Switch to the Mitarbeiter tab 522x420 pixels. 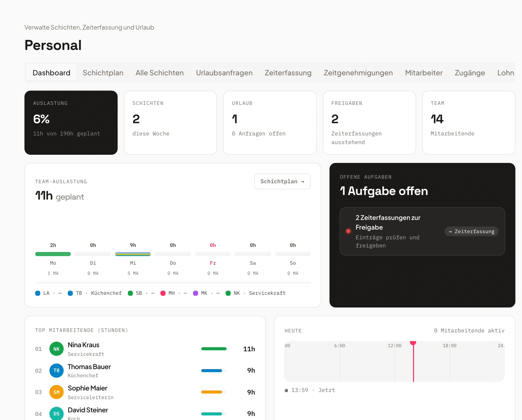coord(424,73)
